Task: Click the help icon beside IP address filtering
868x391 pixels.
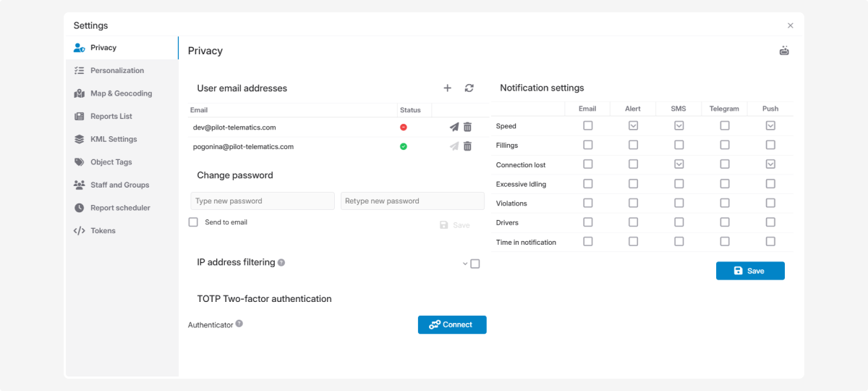Action: click(x=281, y=263)
